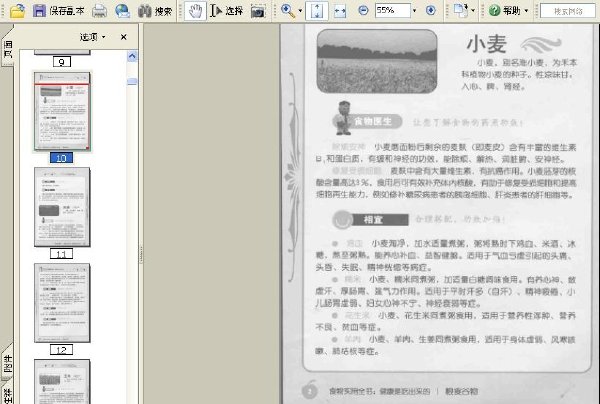Click the Rotate view page icon
Image resolution: width=600 pixels, height=404 pixels.
tap(461, 11)
